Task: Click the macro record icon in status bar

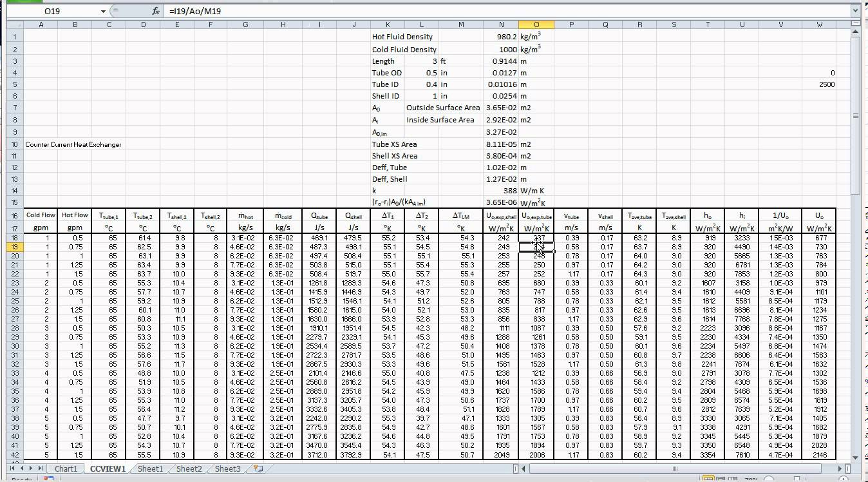Action: click(48, 479)
